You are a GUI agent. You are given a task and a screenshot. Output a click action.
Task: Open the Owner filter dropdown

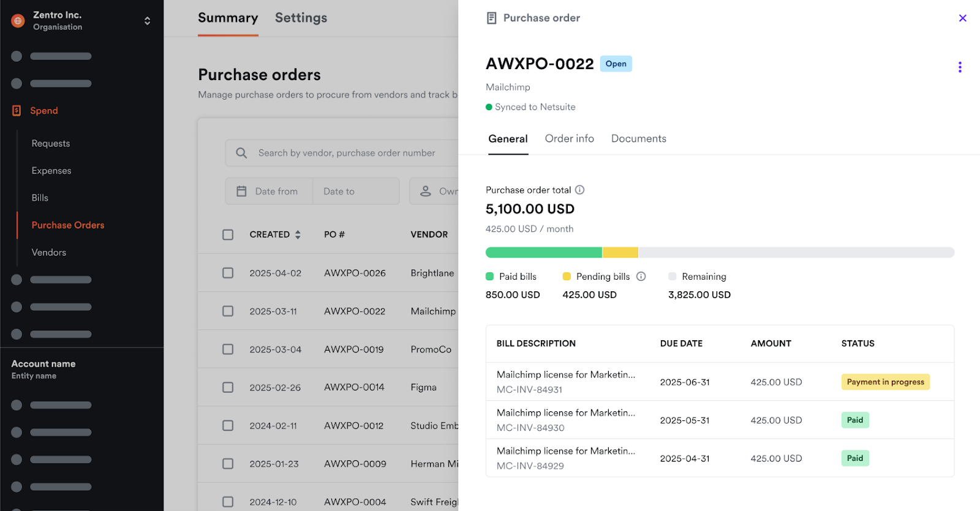[x=436, y=192]
